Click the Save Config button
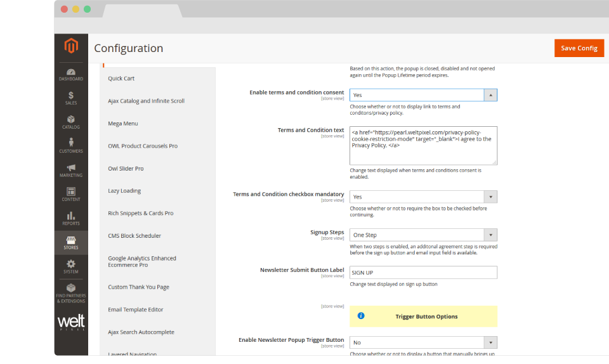Viewport: 609px width, 364px height. click(579, 48)
